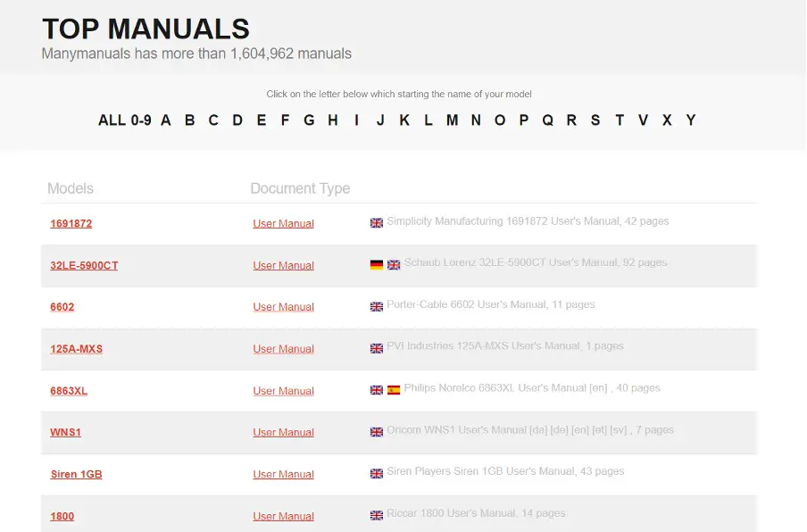Filter models by letter J
This screenshot has height=532, width=807.
[x=380, y=120]
